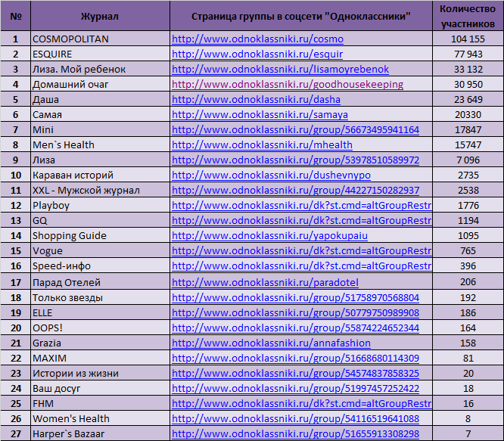
Task: Open group/56673495941164 link for Mini
Action: pyautogui.click(x=295, y=130)
